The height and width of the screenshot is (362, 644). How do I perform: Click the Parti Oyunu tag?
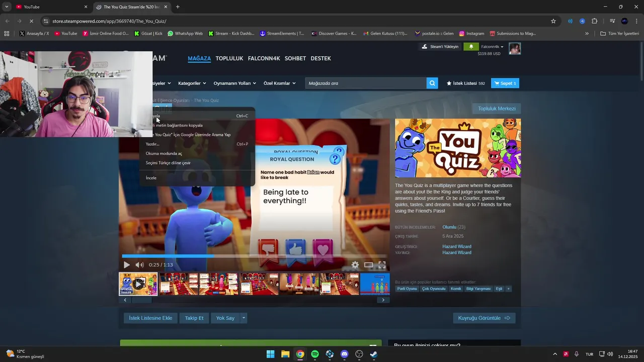point(407,289)
